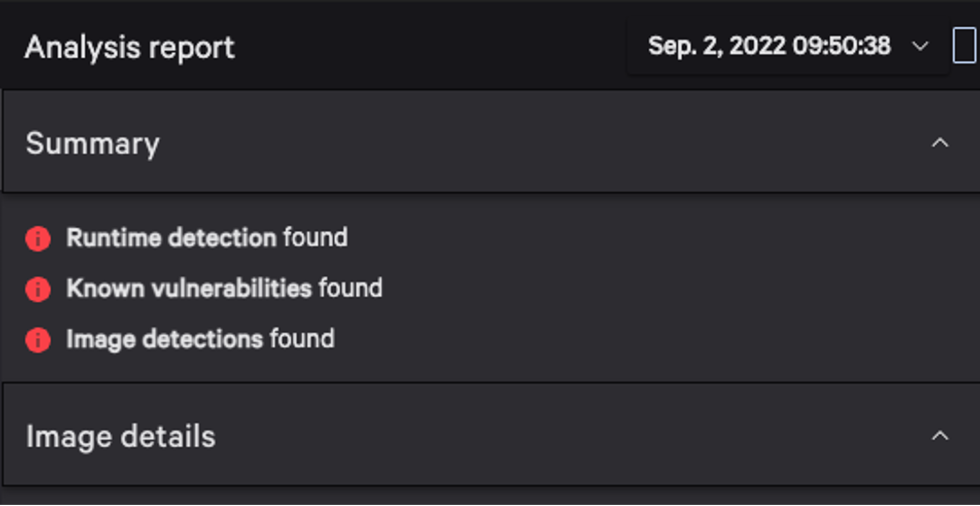
Task: Open the Runtime detection link
Action: 171,238
